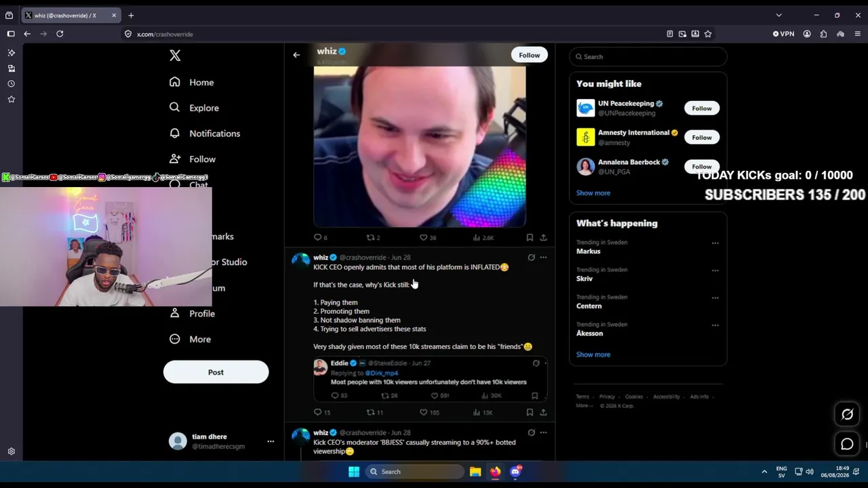Open the tab list dropdown arrow
The width and height of the screenshot is (868, 488).
778,16
